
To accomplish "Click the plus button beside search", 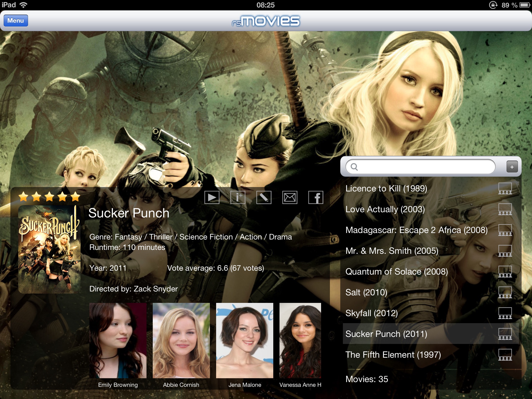I will [x=512, y=167].
